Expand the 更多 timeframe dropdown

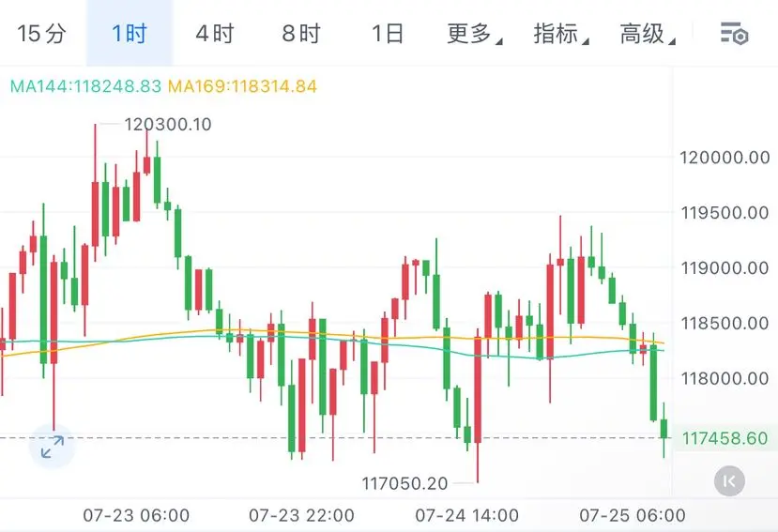coord(474,34)
